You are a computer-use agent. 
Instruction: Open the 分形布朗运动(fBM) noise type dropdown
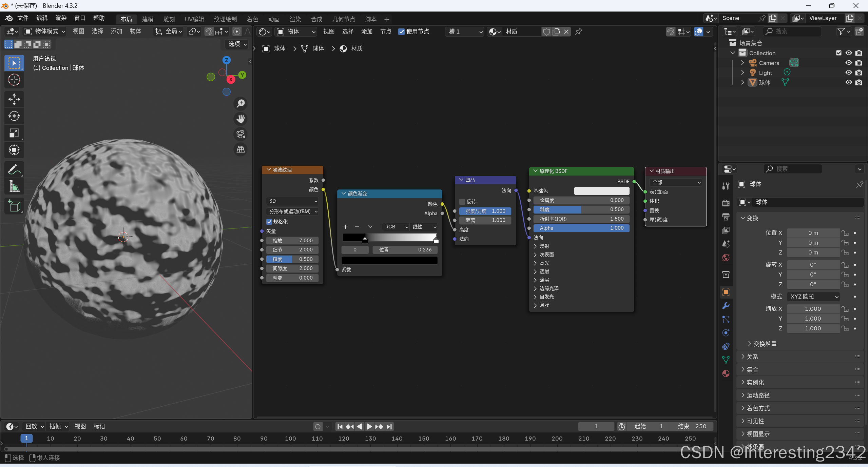point(293,211)
